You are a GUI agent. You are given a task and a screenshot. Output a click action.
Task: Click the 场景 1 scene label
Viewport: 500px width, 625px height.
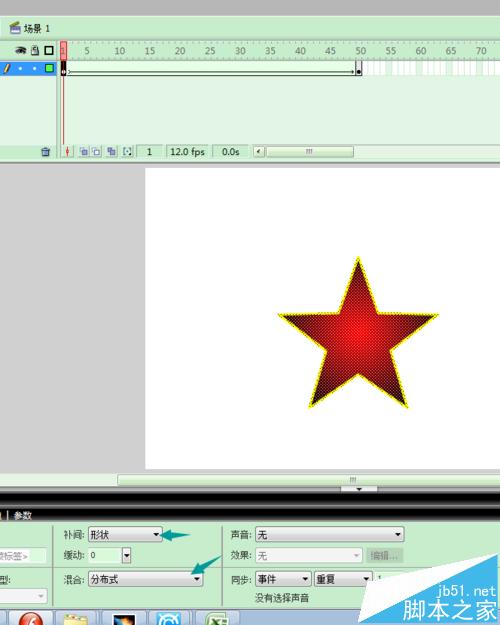click(x=37, y=28)
